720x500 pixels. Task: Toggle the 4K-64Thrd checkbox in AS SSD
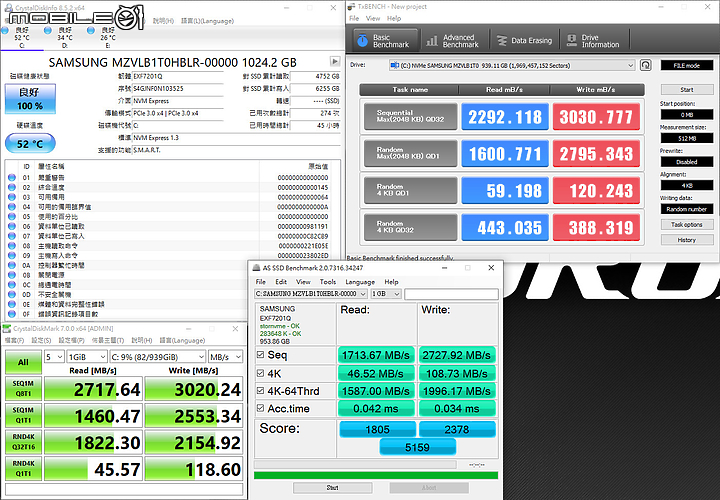[260, 391]
